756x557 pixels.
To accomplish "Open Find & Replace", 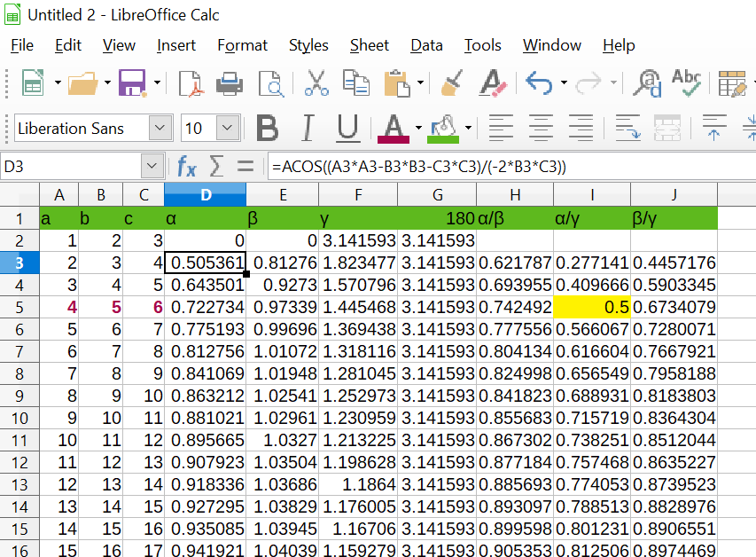I will (x=648, y=83).
